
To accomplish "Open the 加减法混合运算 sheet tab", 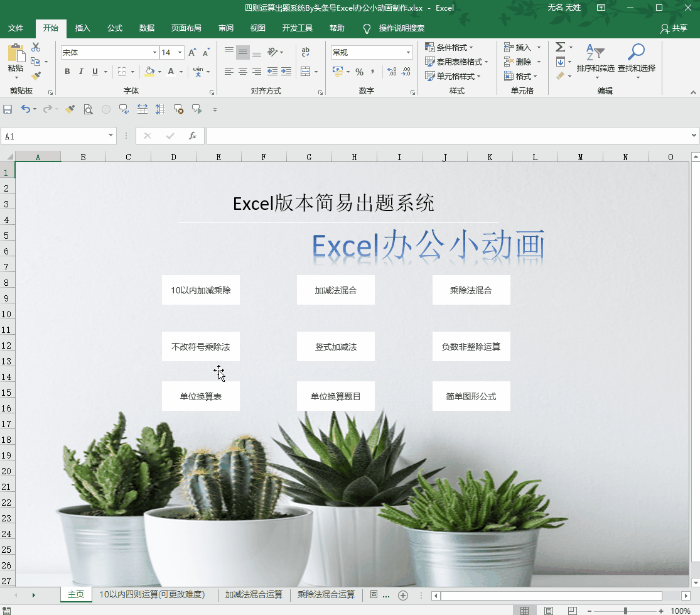I will point(254,594).
